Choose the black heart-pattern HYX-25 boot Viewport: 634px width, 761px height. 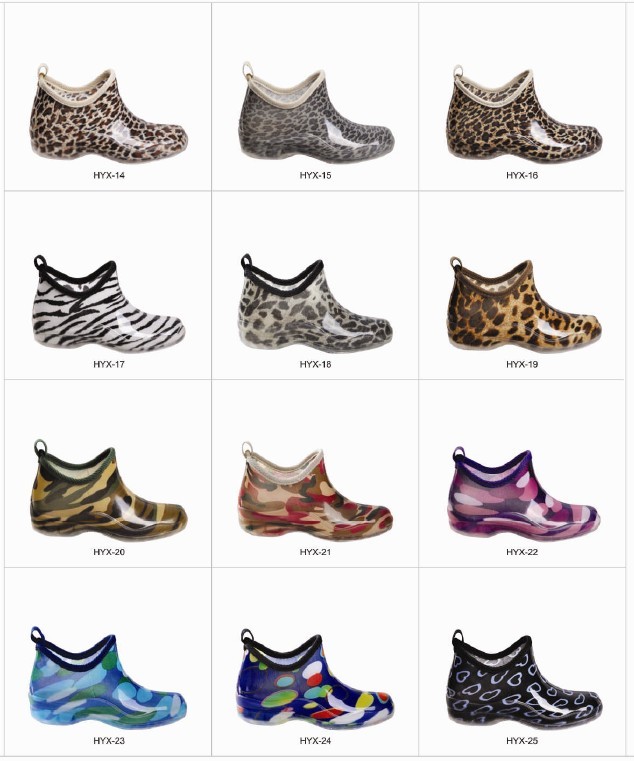[524, 679]
